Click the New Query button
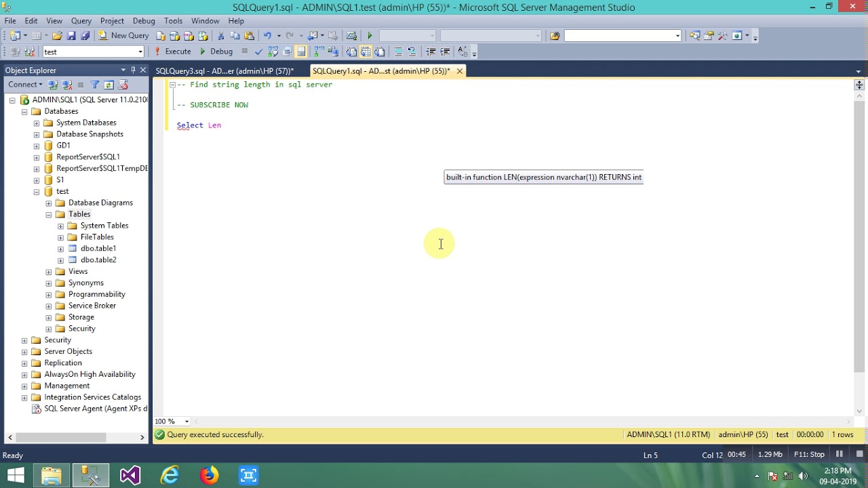Image resolution: width=868 pixels, height=488 pixels. pos(123,36)
